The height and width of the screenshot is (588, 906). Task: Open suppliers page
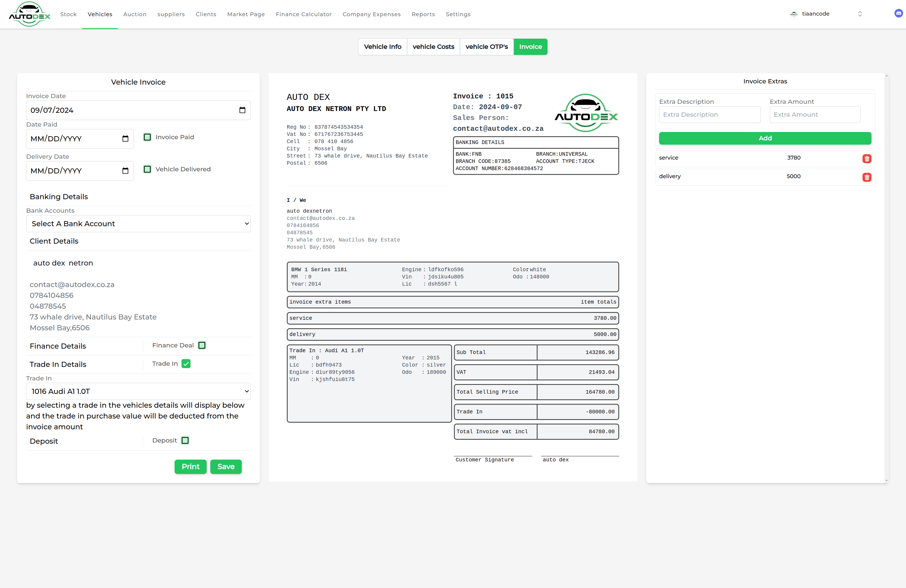[171, 14]
